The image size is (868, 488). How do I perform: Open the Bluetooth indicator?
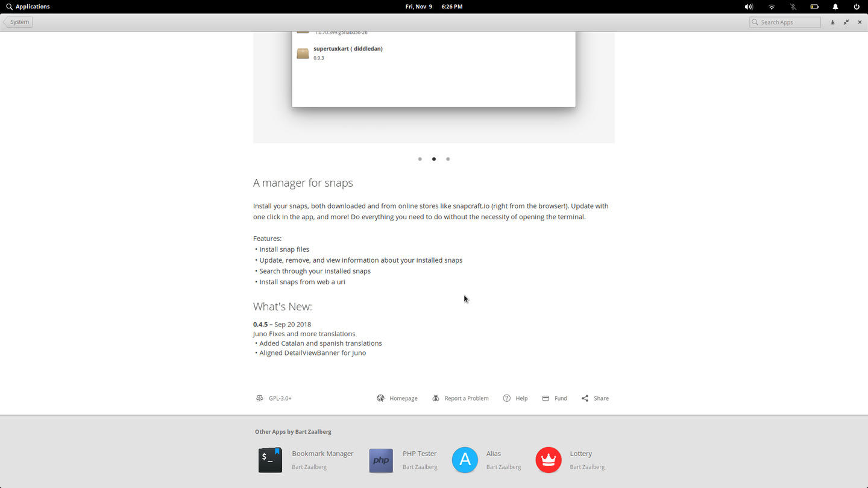pos(793,7)
